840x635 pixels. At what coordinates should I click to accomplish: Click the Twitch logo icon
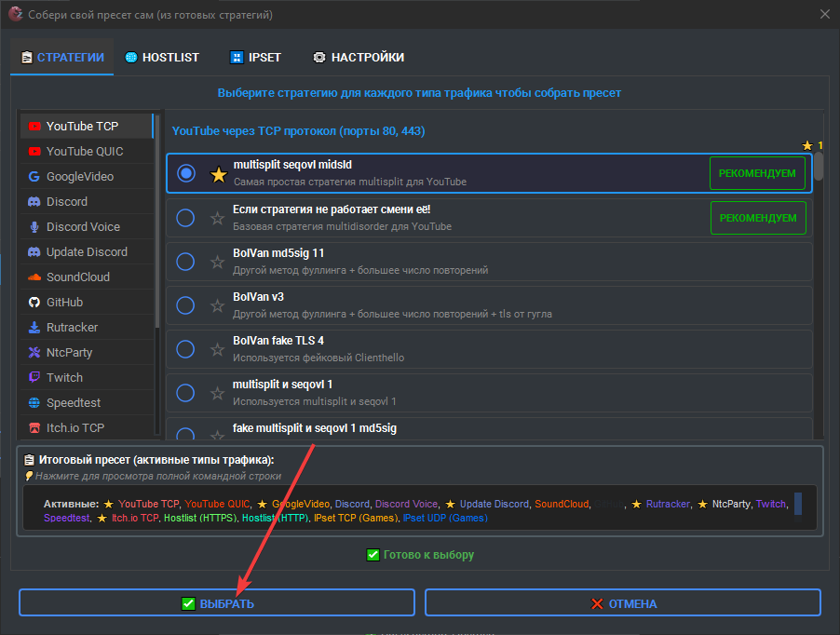click(x=34, y=377)
